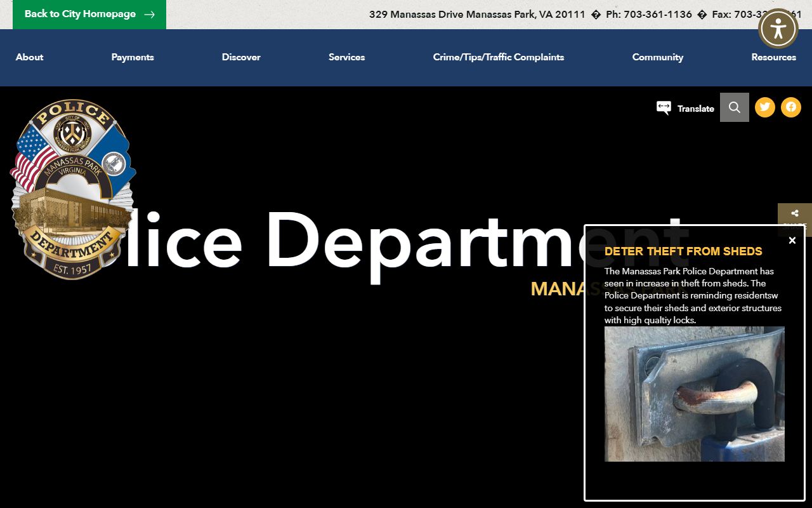The height and width of the screenshot is (508, 812).
Task: Open the Discover menu
Action: click(x=241, y=57)
